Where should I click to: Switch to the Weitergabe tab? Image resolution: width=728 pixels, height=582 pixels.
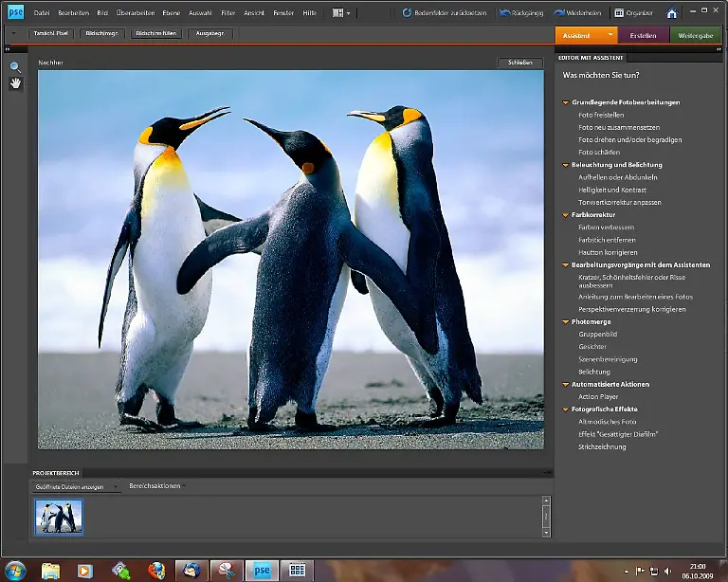click(697, 35)
